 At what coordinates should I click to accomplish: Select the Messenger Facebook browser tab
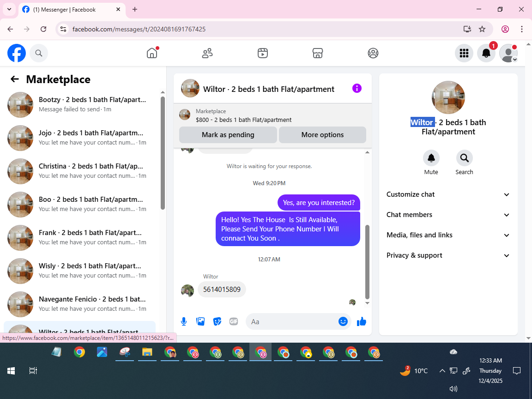click(x=73, y=10)
